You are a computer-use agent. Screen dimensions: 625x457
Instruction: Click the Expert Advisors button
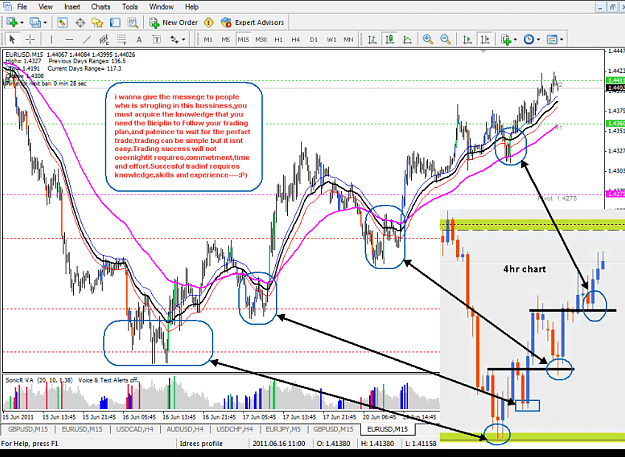point(253,23)
